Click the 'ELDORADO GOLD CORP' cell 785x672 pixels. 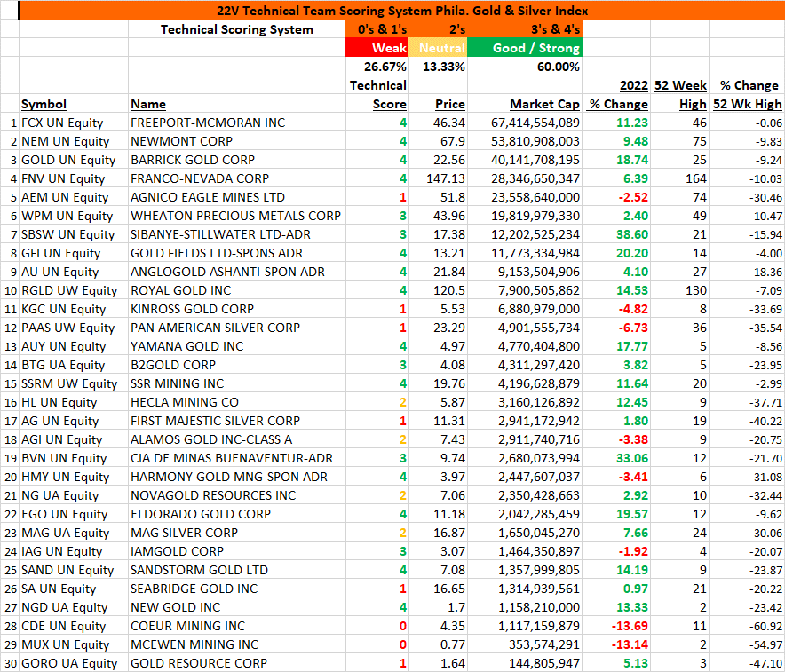tap(237, 514)
